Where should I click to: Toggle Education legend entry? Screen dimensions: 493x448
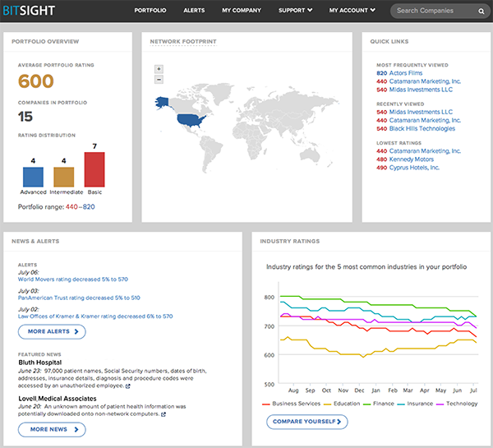click(x=342, y=404)
